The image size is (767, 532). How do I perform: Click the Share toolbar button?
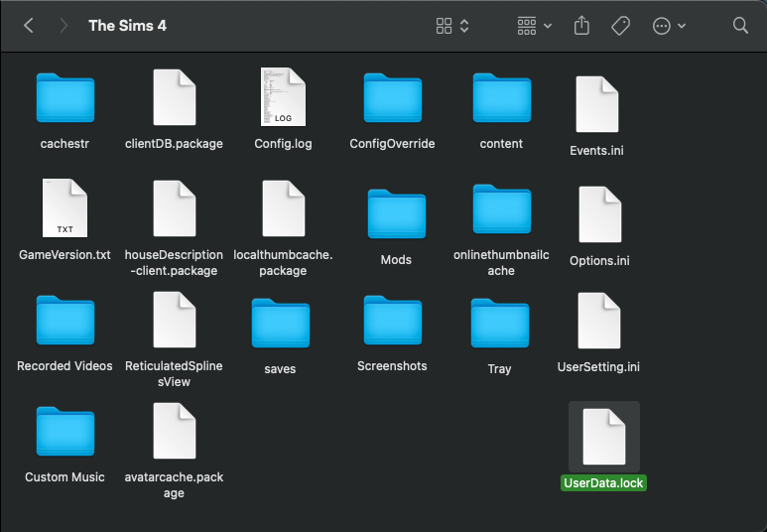(581, 26)
